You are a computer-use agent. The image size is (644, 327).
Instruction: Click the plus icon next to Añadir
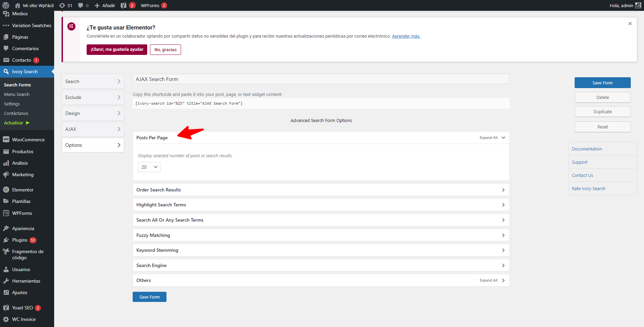pyautogui.click(x=97, y=5)
